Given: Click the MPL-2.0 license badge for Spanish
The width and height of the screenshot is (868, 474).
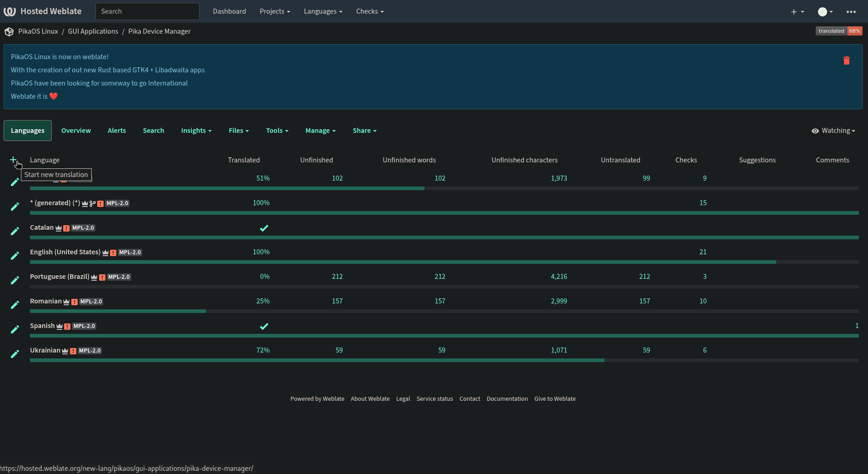Looking at the screenshot, I should [84, 326].
